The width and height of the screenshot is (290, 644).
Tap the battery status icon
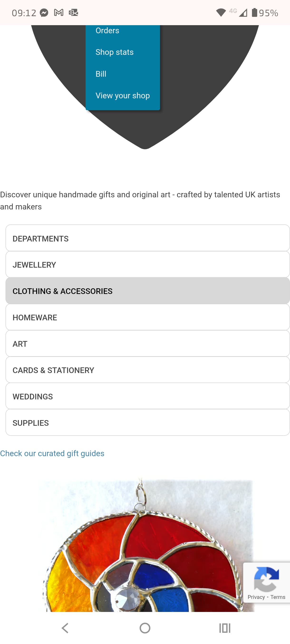pyautogui.click(x=254, y=13)
